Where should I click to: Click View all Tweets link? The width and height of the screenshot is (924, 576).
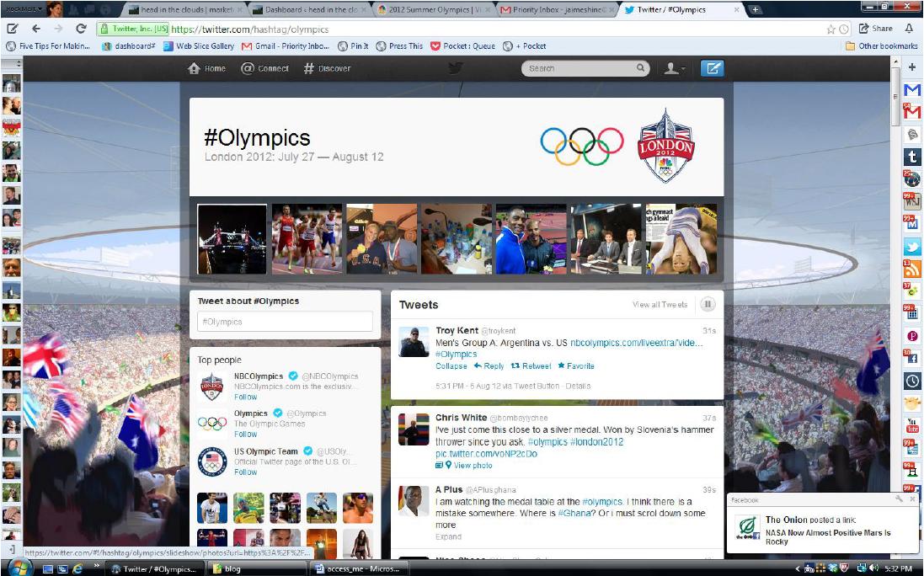click(660, 305)
